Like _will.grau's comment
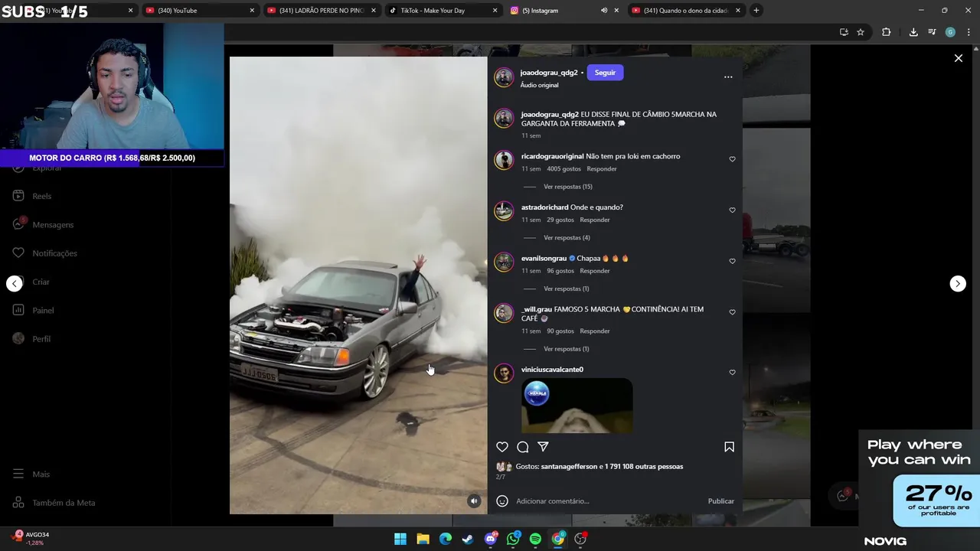The image size is (980, 551). click(x=732, y=312)
